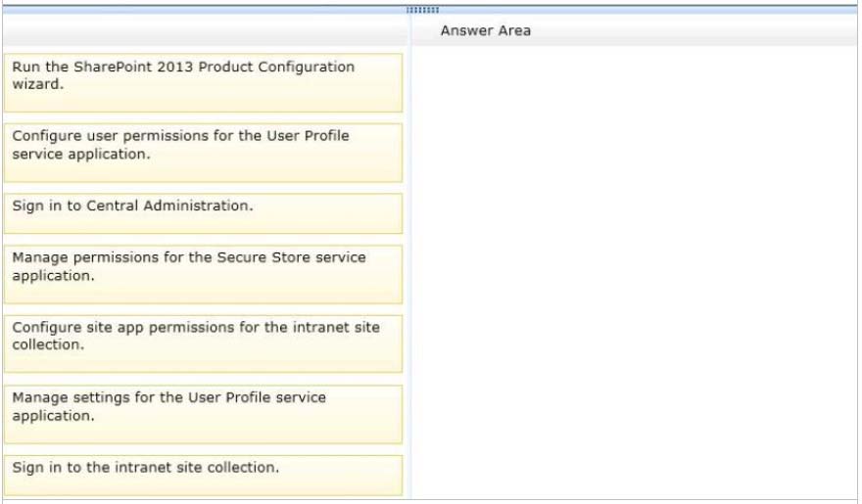The width and height of the screenshot is (862, 504).
Task: Pick the 'Sign in to Central Administration' item
Action: (x=203, y=213)
